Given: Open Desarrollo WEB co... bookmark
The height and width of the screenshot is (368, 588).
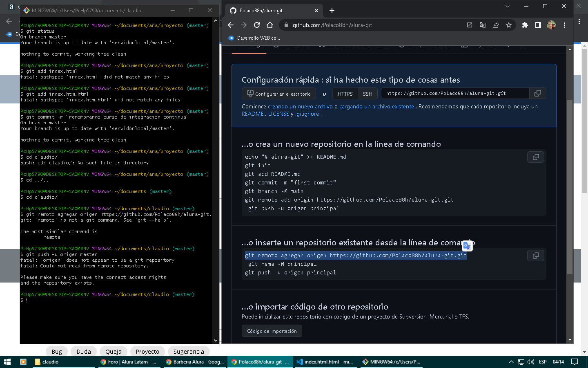Looking at the screenshot, I should point(254,38).
